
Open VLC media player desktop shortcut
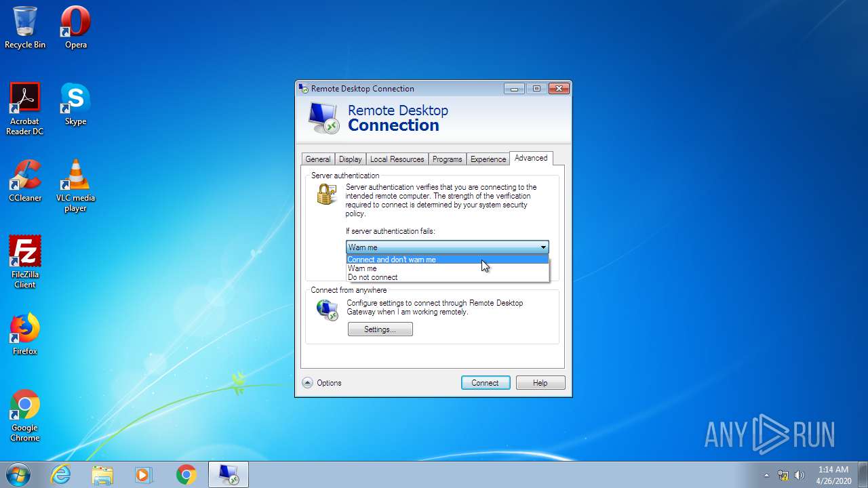[75, 185]
